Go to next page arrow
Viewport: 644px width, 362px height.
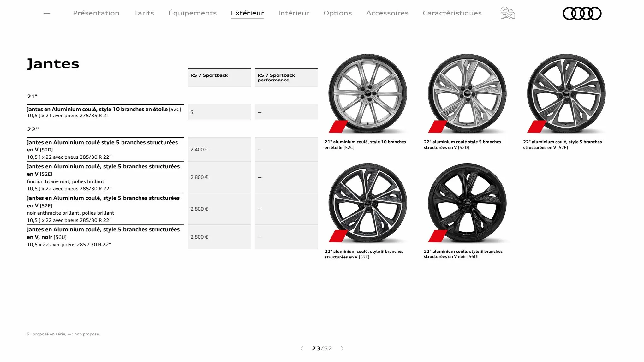click(x=342, y=348)
